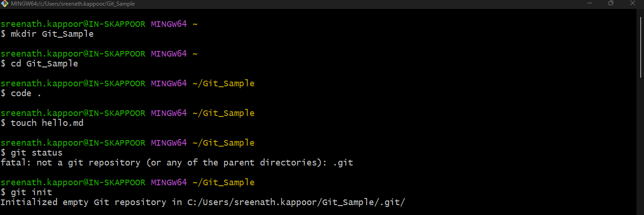
Task: Click the 'fatal: not a git repository' text
Action: pos(71,163)
